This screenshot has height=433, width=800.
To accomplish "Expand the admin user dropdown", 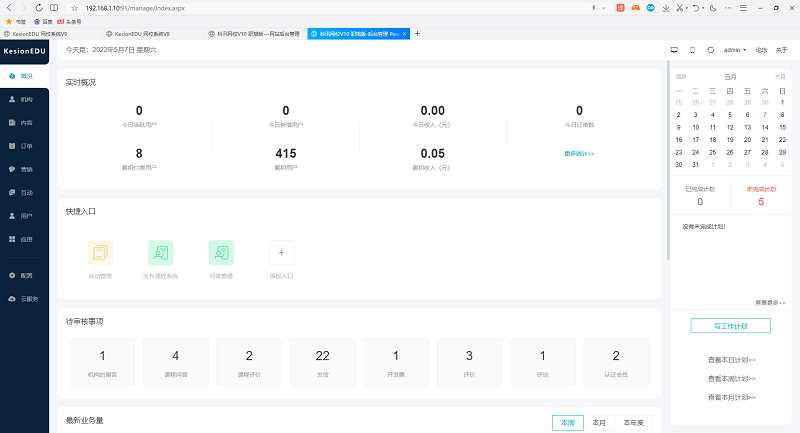I will [734, 49].
